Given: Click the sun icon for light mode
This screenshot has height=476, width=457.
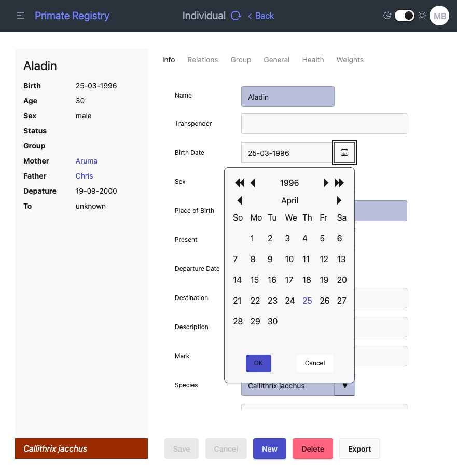Looking at the screenshot, I should pyautogui.click(x=422, y=16).
